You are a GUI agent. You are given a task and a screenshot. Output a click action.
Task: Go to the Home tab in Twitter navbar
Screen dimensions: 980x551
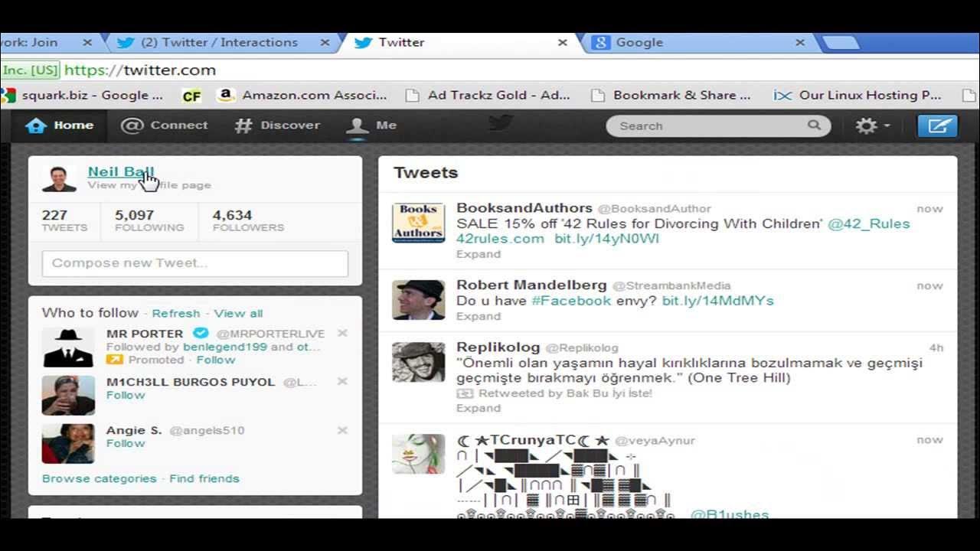(x=59, y=126)
